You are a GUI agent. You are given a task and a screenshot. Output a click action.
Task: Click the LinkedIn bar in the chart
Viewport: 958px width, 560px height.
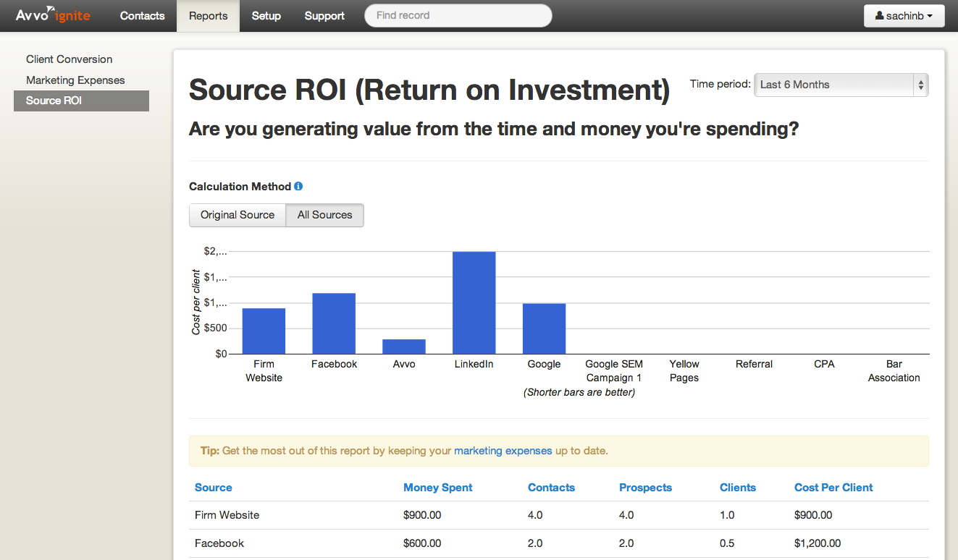pos(474,302)
